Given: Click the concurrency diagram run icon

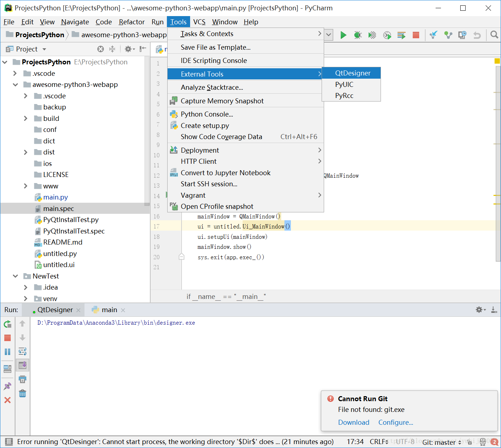Looking at the screenshot, I should (401, 35).
